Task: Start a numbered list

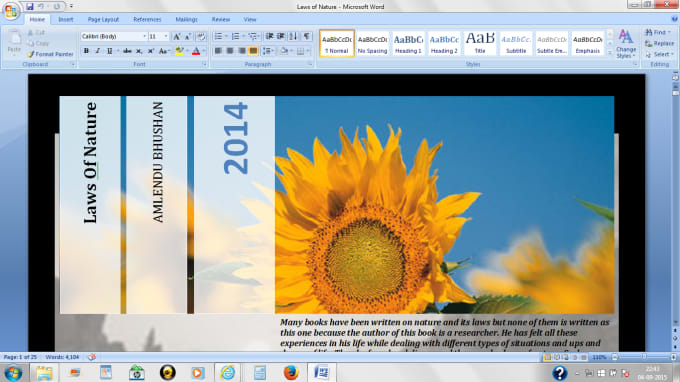Action: tap(235, 36)
